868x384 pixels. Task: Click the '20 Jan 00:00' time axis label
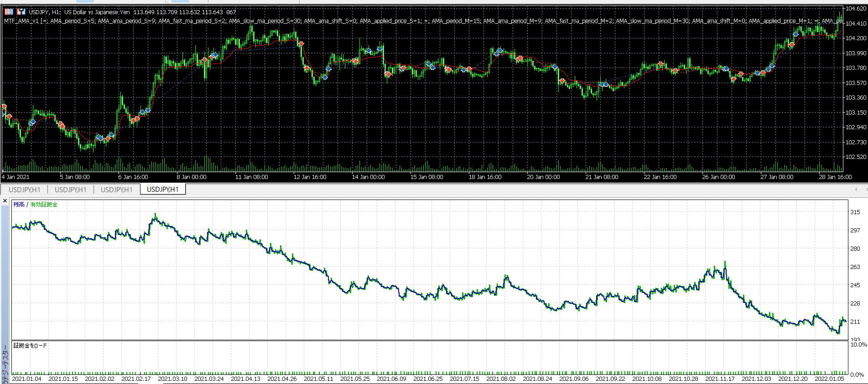click(x=544, y=177)
